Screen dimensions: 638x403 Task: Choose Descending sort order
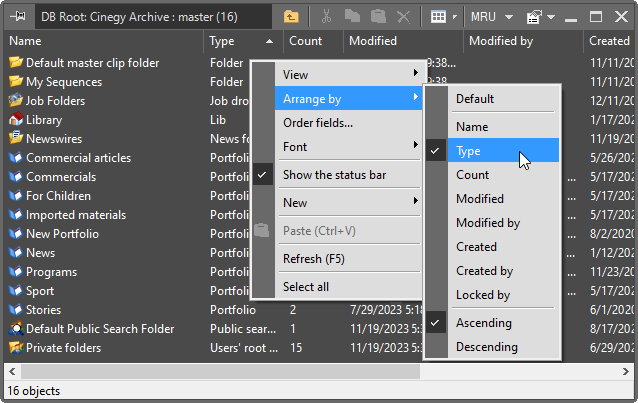pos(486,347)
